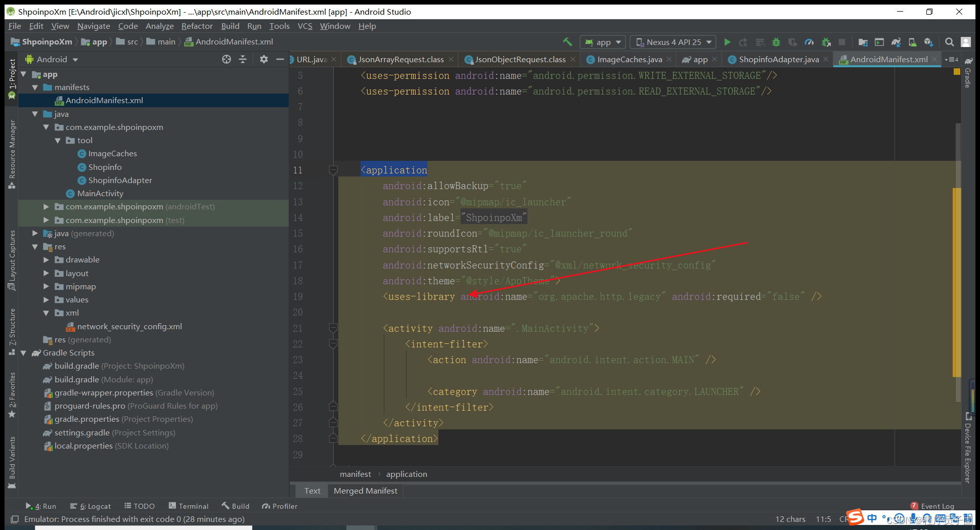Click the yellow warning stripe marker in the editor's error stripe
This screenshot has height=530, width=980.
point(957,282)
